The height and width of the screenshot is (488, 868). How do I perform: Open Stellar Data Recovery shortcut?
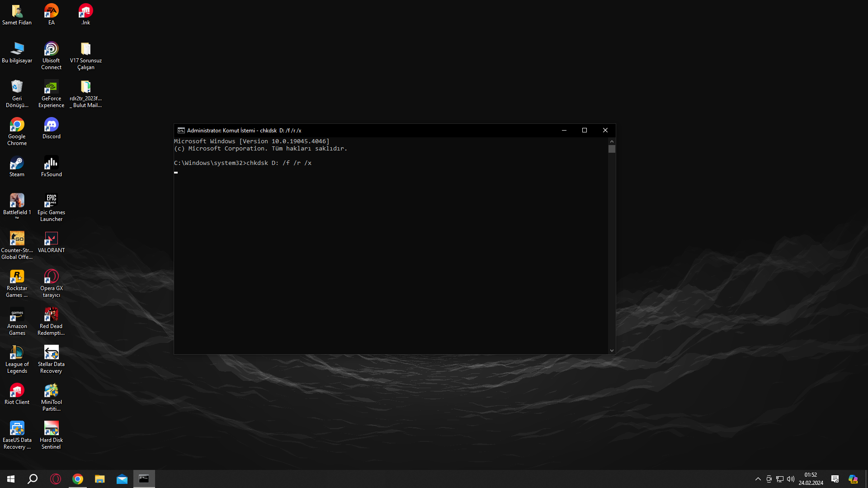click(x=51, y=359)
